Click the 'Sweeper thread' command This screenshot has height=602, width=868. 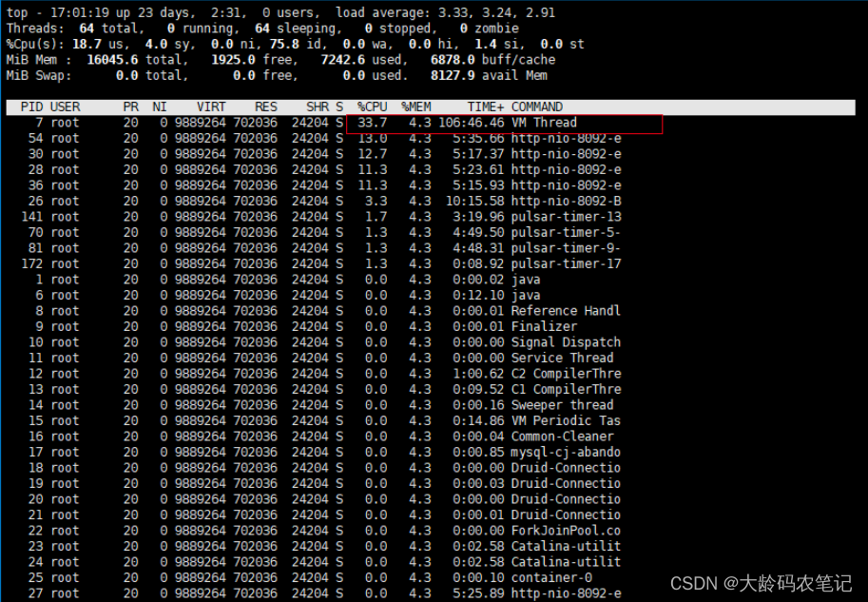point(563,405)
